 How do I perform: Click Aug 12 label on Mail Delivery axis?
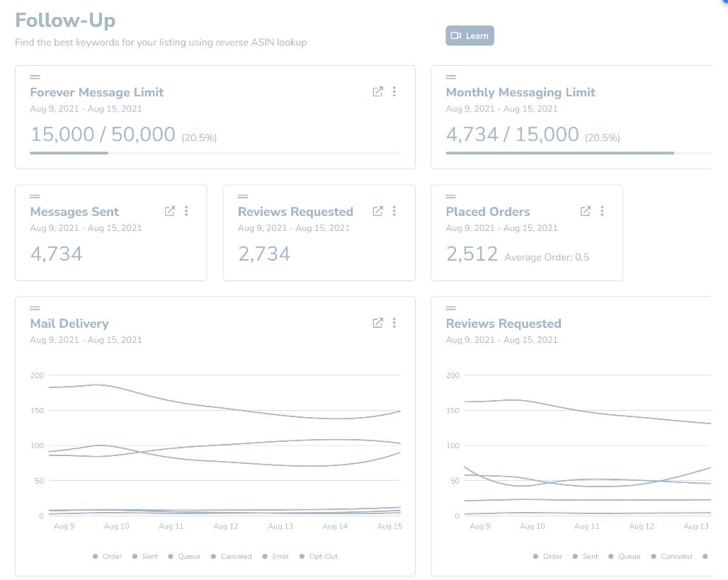pos(226,526)
